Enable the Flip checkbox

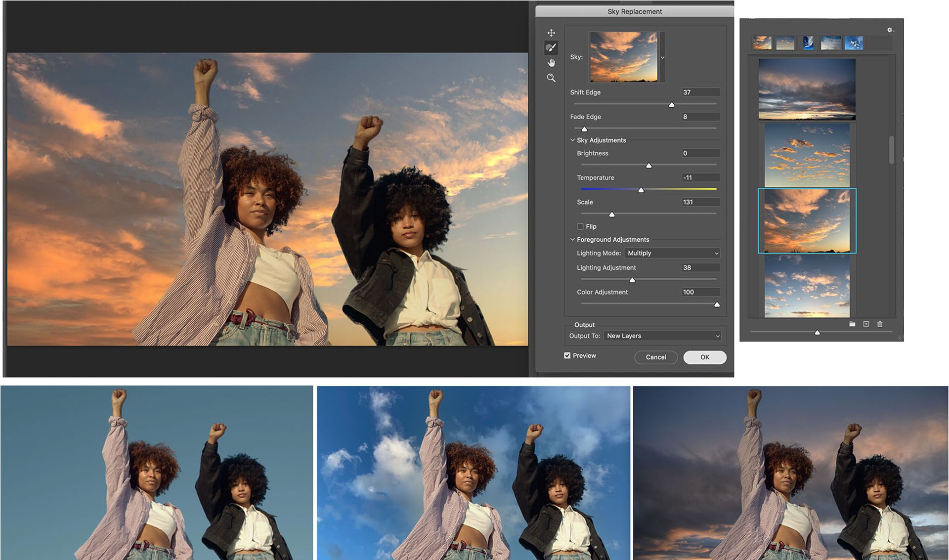coord(580,226)
